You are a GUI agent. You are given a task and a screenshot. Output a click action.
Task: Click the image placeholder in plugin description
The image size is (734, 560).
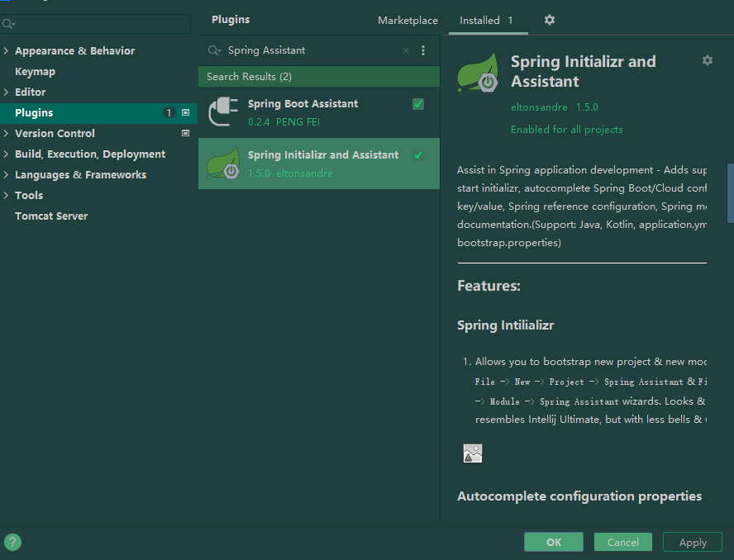472,453
